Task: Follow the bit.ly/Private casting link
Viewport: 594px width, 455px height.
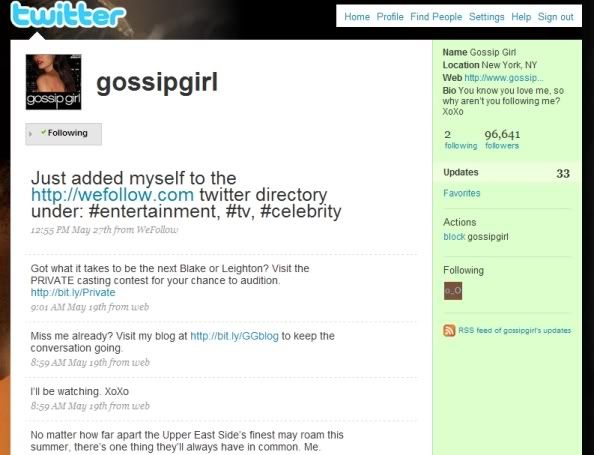Action: click(x=73, y=292)
